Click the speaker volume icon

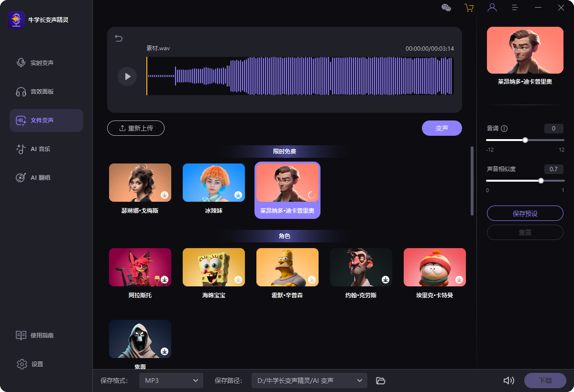coord(509,381)
